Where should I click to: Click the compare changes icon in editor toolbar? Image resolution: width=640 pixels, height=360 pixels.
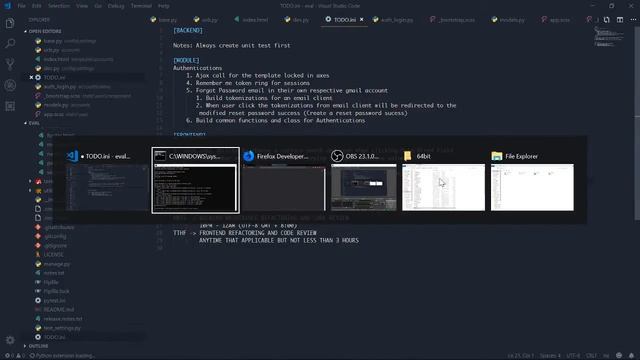[x=607, y=20]
